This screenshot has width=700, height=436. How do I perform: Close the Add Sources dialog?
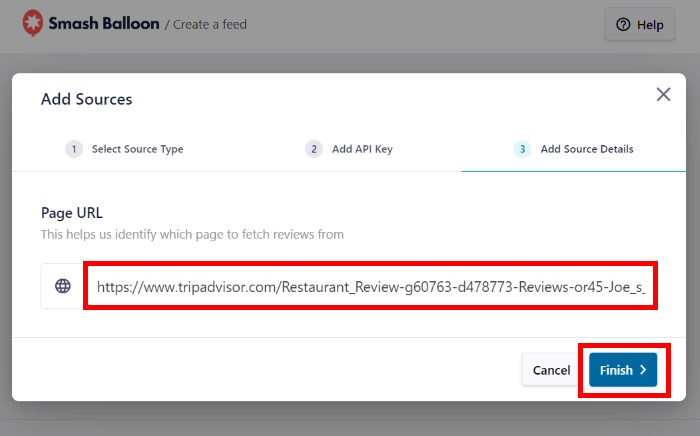[x=662, y=95]
